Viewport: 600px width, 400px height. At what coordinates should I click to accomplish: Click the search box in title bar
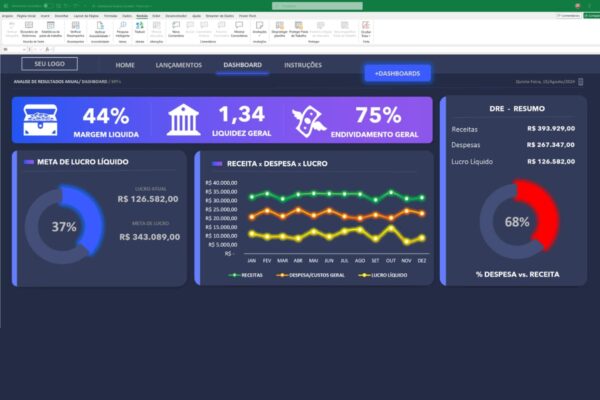coord(317,6)
